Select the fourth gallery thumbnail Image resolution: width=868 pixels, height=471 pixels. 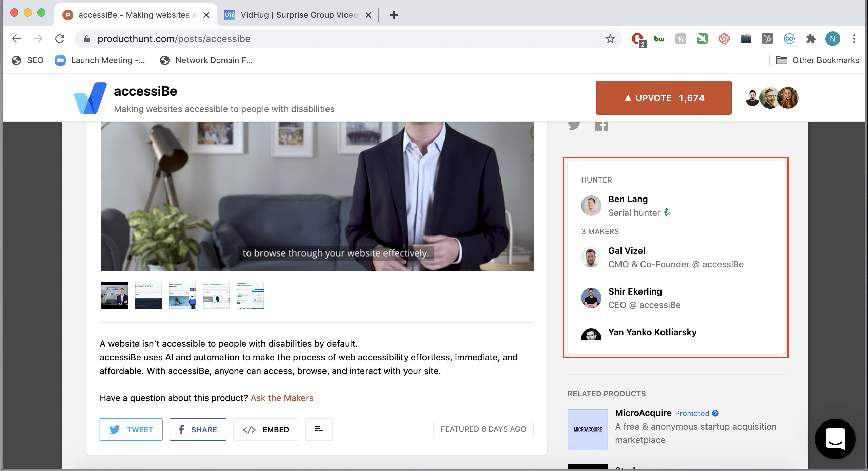[216, 295]
